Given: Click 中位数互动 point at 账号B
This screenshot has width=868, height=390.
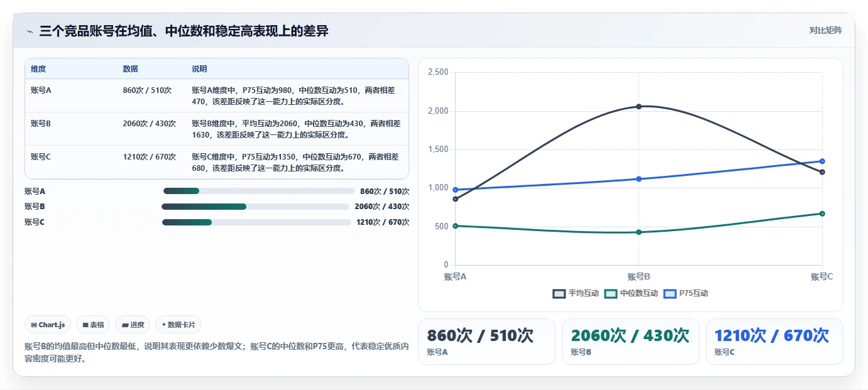Looking at the screenshot, I should click(639, 232).
